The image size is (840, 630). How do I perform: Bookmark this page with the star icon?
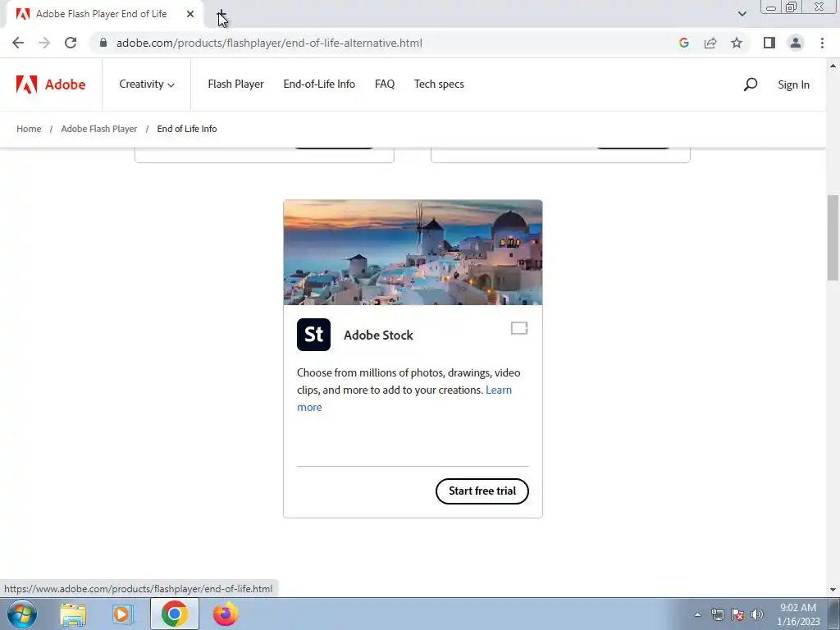737,43
